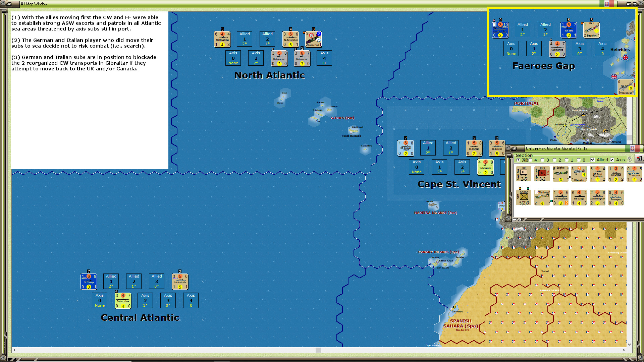644x362 pixels.
Task: Pick the Sunderland aircraft counter
Action: pyautogui.click(x=313, y=39)
